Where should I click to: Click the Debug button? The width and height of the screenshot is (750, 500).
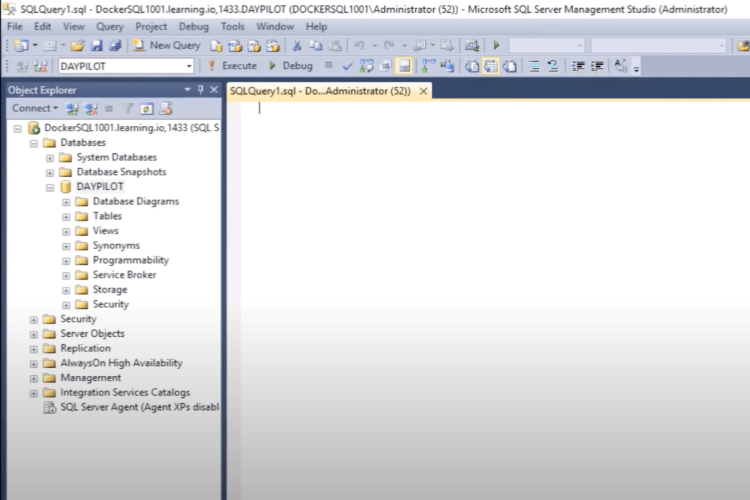click(x=291, y=66)
